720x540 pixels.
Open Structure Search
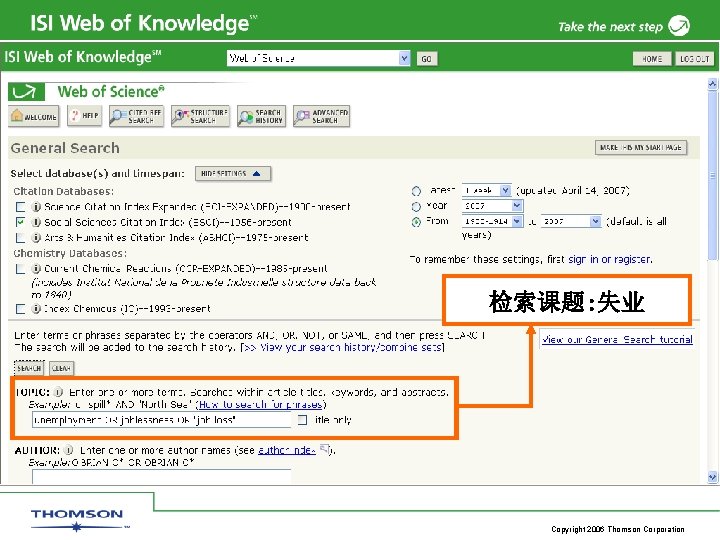[x=200, y=116]
